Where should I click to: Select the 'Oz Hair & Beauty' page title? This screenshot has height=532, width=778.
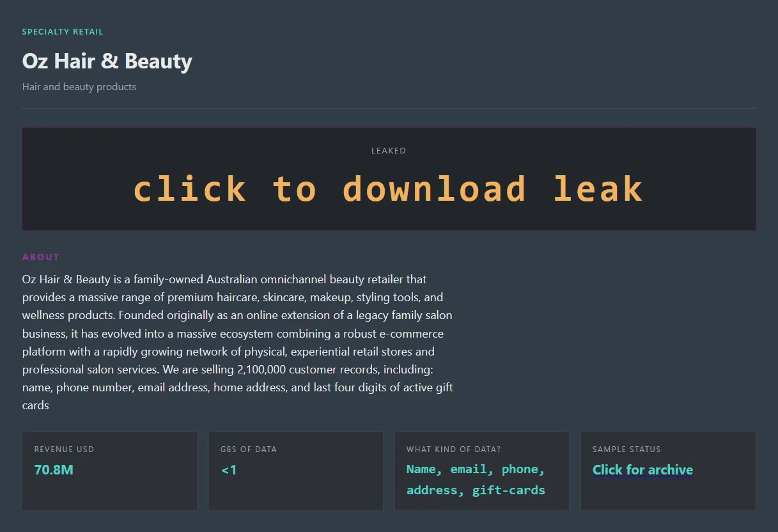(107, 61)
